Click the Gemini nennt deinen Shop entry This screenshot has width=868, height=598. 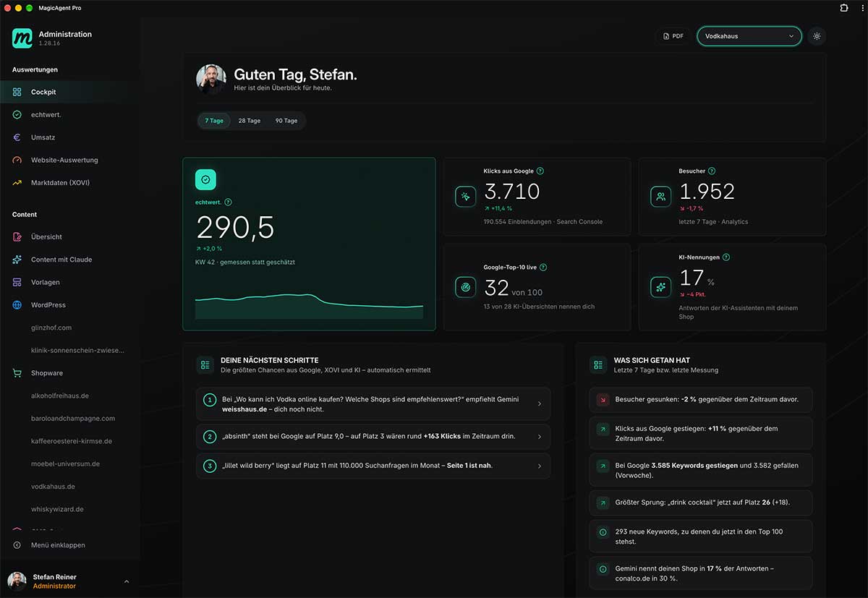click(x=701, y=573)
